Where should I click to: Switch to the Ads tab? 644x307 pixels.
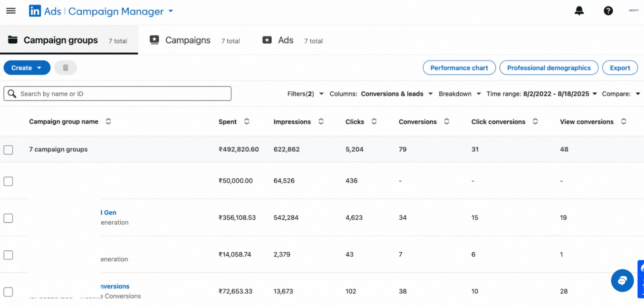coord(293,40)
